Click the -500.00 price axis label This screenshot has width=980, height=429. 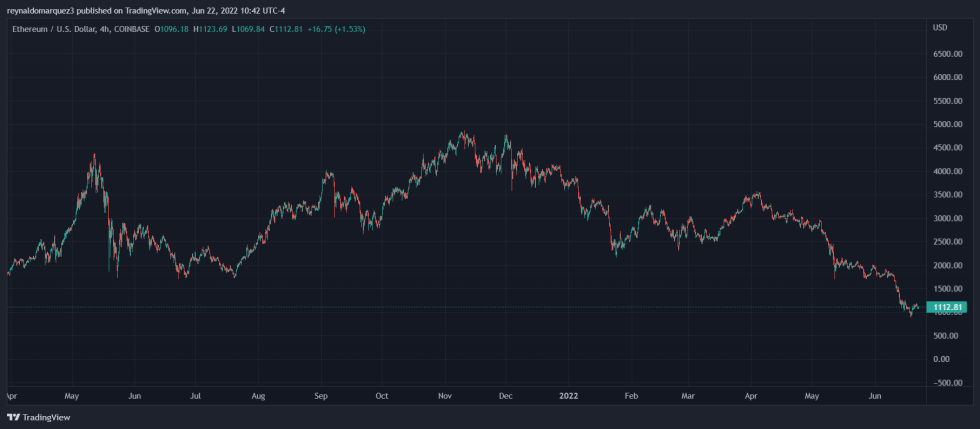946,383
